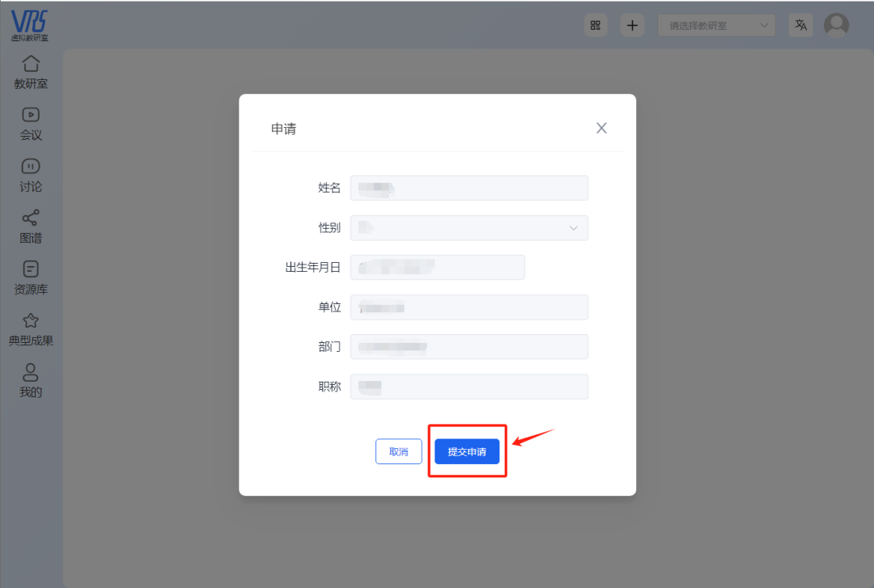The width and height of the screenshot is (874, 588).
Task: Close the 申请 dialog with X
Action: 601,128
